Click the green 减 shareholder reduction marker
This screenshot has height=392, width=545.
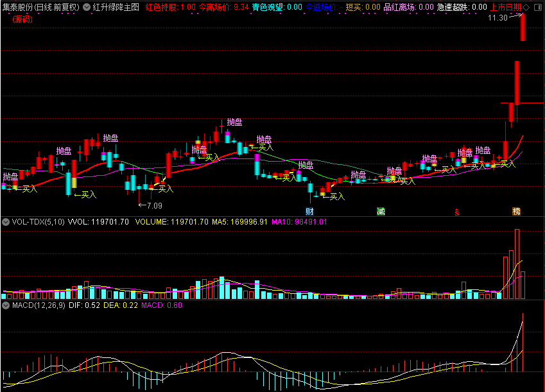pyautogui.click(x=381, y=211)
